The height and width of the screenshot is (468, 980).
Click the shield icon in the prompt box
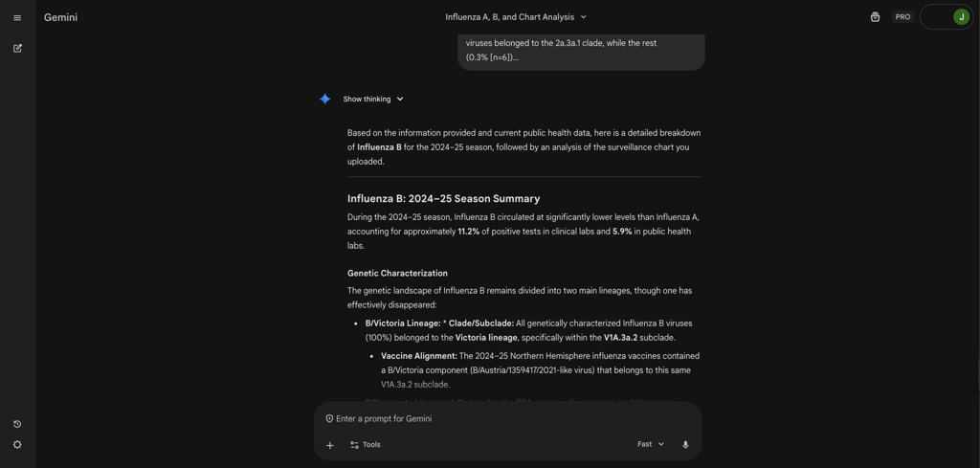click(329, 418)
